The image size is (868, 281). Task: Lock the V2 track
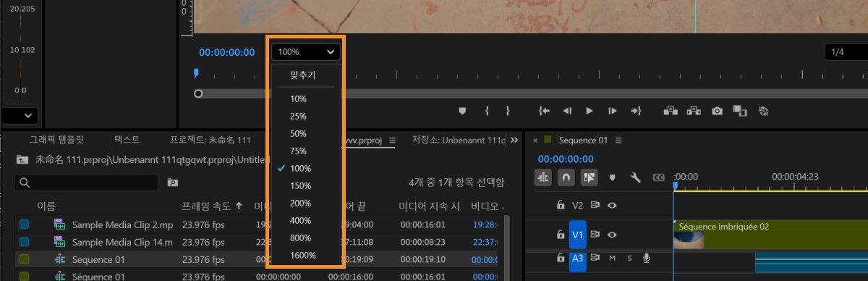560,205
